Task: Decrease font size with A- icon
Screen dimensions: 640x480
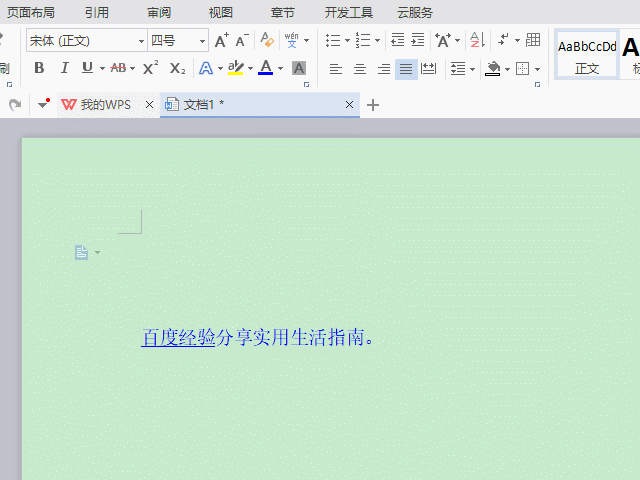Action: 242,40
